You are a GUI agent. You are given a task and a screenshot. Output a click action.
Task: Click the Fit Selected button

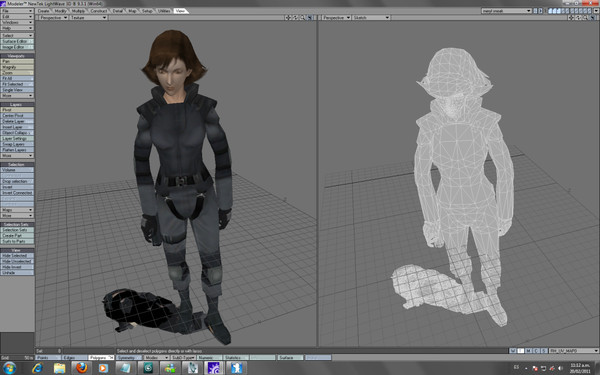click(17, 84)
